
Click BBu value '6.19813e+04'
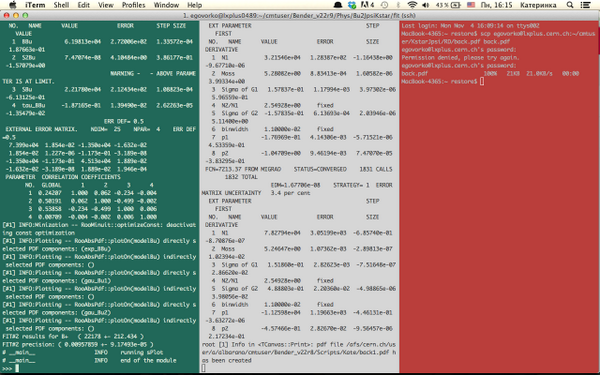[x=82, y=42]
